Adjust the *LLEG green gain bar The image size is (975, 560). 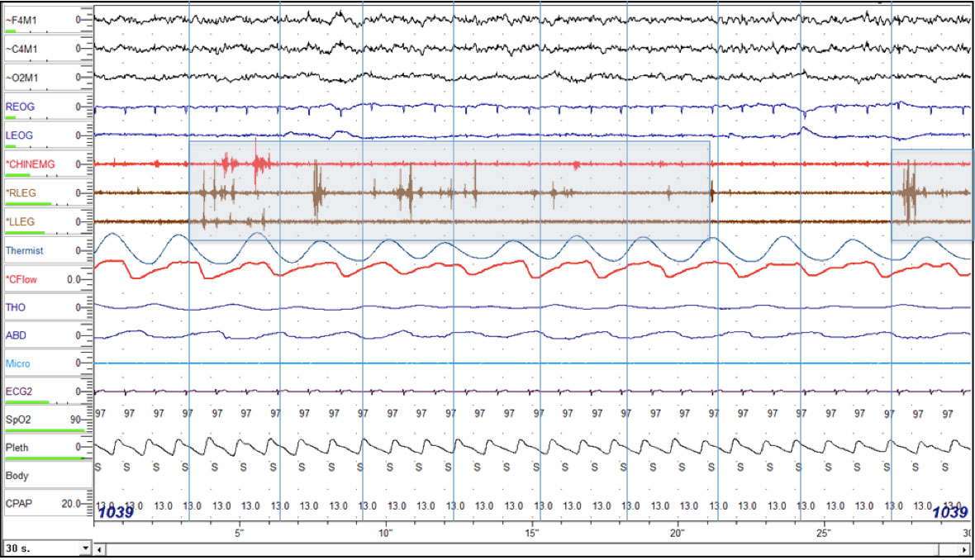click(x=25, y=232)
